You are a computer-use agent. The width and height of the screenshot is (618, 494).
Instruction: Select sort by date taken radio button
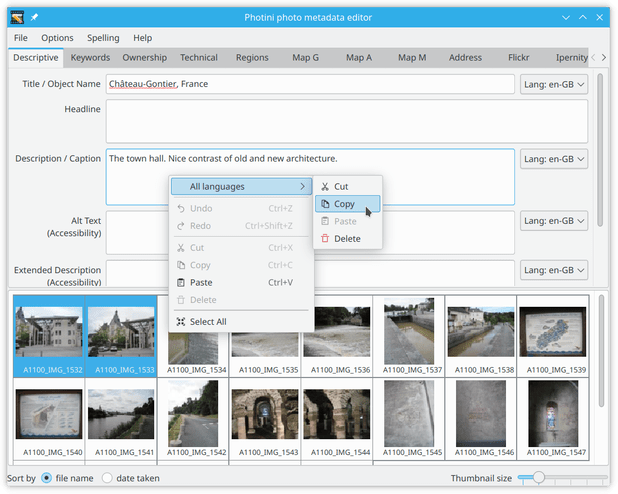click(x=107, y=478)
